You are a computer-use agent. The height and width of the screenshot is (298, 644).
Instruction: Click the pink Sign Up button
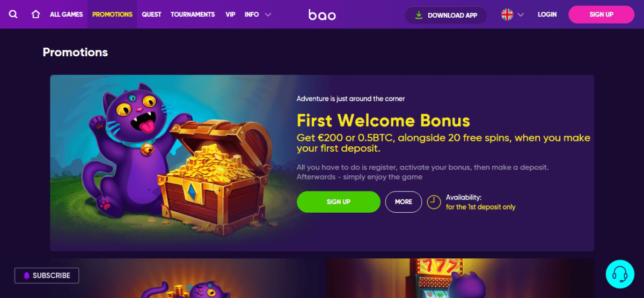tap(601, 14)
